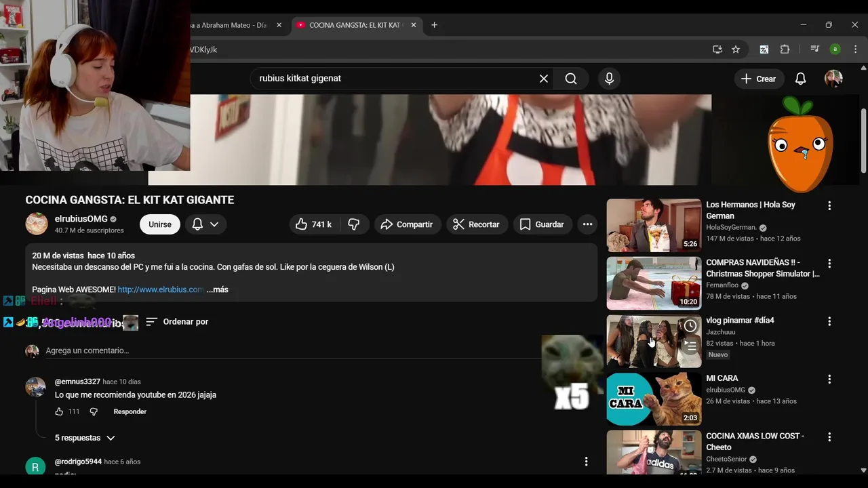868x488 pixels.
Task: Expand description with ...más
Action: click(x=218, y=289)
